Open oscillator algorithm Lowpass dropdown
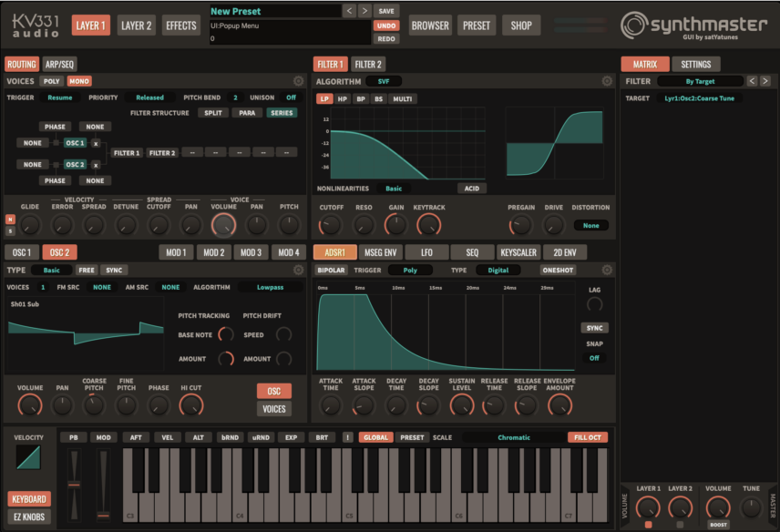Screen dimensions: 780x532 (x=270, y=287)
